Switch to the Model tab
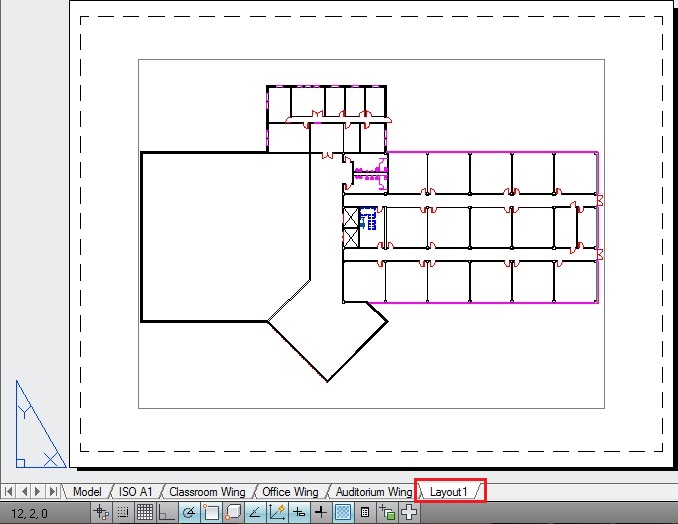Viewport: 678px width, 524px height. (87, 492)
